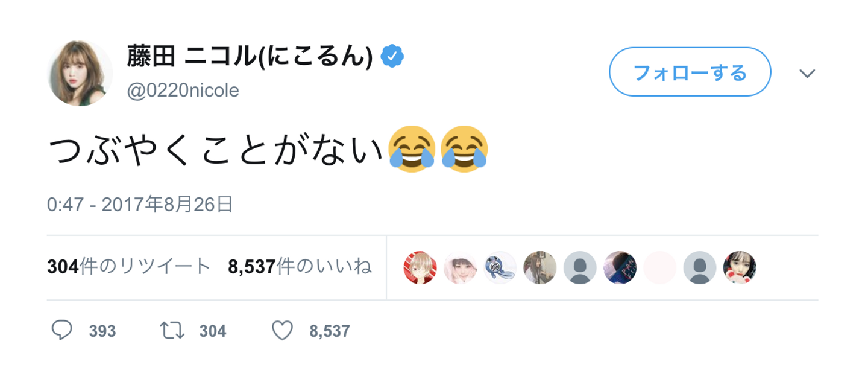The height and width of the screenshot is (385, 868).
Task: Open the blond anime character liker avatar
Action: click(420, 268)
